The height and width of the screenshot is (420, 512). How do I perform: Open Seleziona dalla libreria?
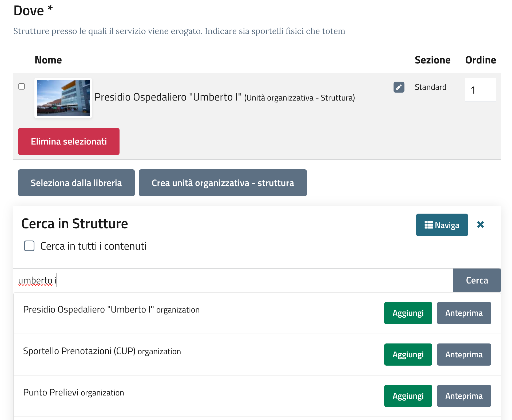click(76, 183)
